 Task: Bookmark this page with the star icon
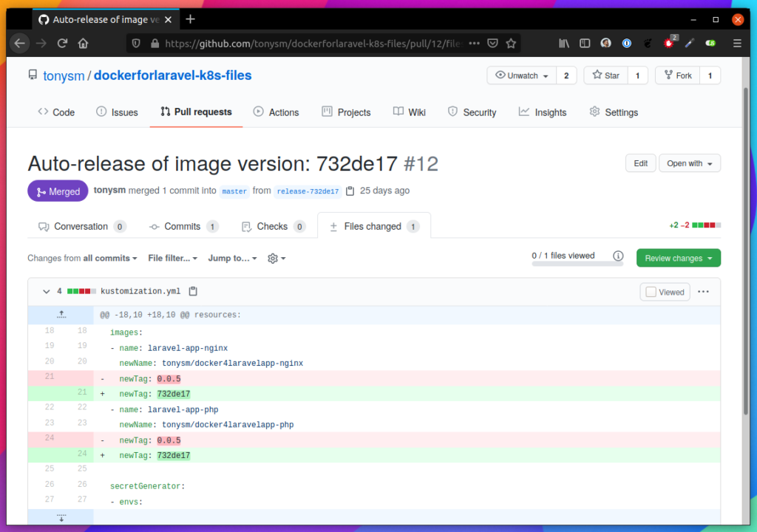point(511,44)
